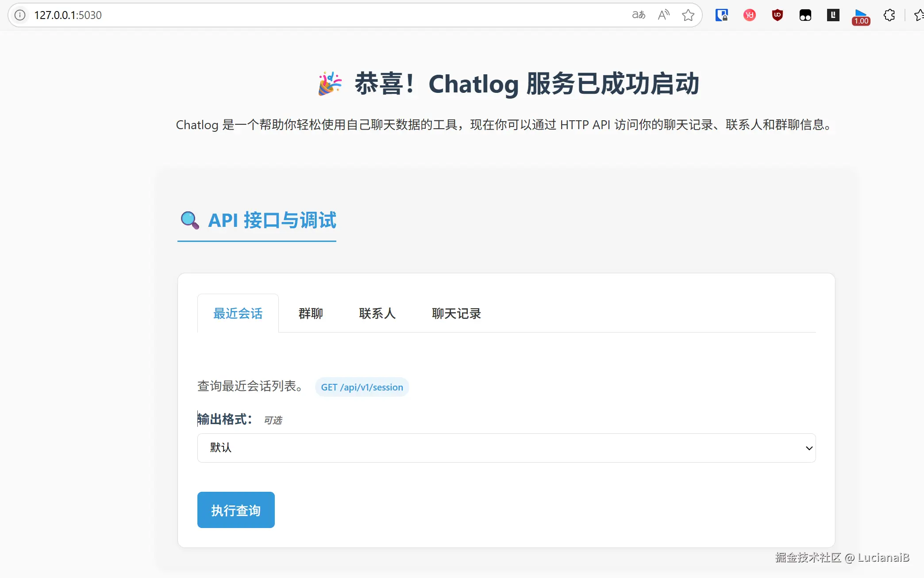Open the 聊天记录 tab
Image resolution: width=924 pixels, height=578 pixels.
click(x=456, y=314)
